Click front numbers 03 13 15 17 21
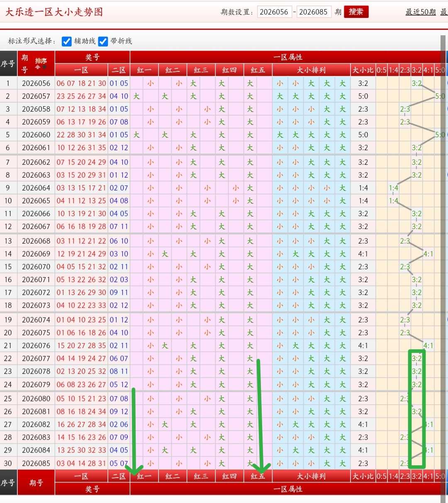Viewport: 448px width, 503px height. tap(81, 188)
